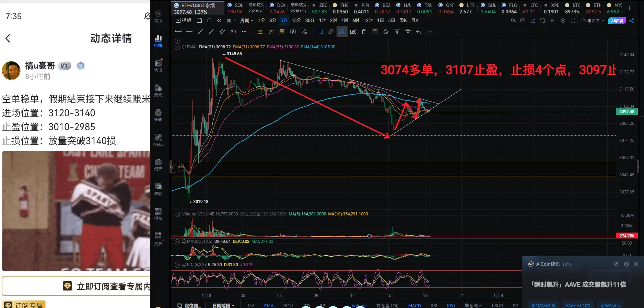Open the 未命名 layout dropdown
This screenshot has width=644, height=308.
[593, 21]
